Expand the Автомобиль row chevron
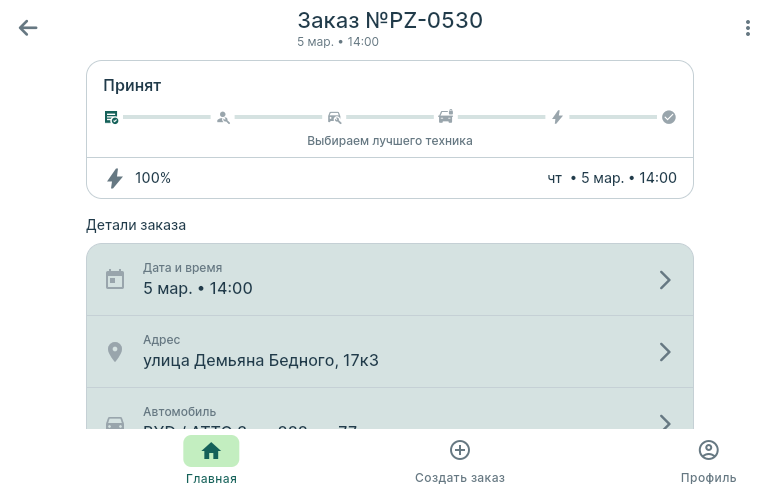 (665, 421)
